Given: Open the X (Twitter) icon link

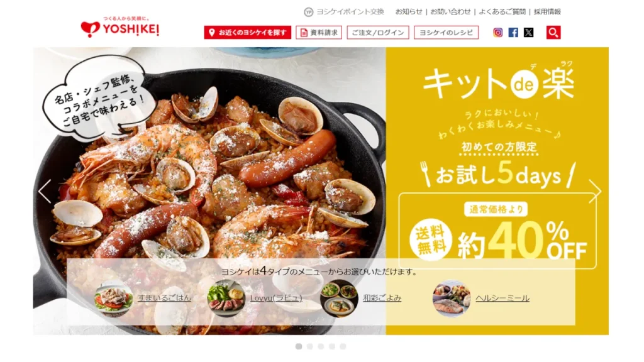Looking at the screenshot, I should pos(528,33).
